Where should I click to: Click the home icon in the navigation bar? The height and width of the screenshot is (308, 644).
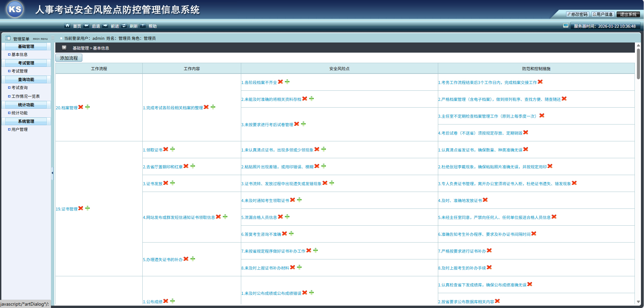tap(67, 26)
